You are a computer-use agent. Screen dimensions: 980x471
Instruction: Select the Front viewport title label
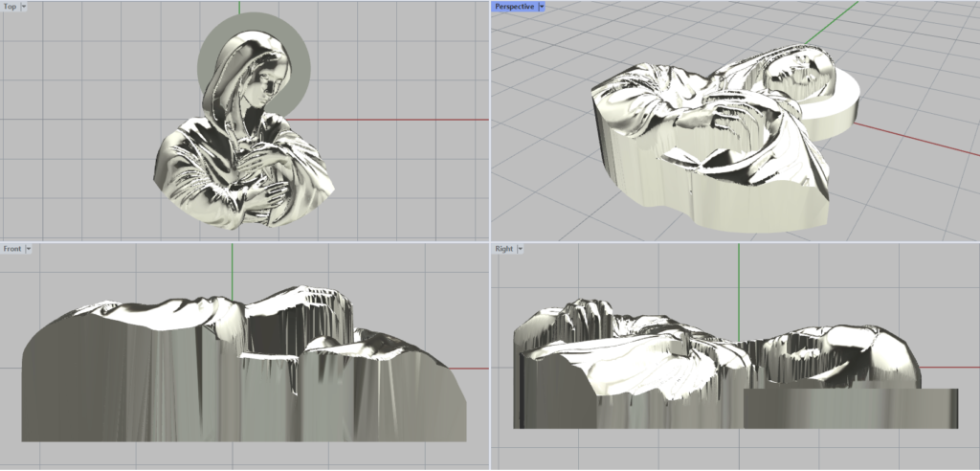tap(12, 249)
